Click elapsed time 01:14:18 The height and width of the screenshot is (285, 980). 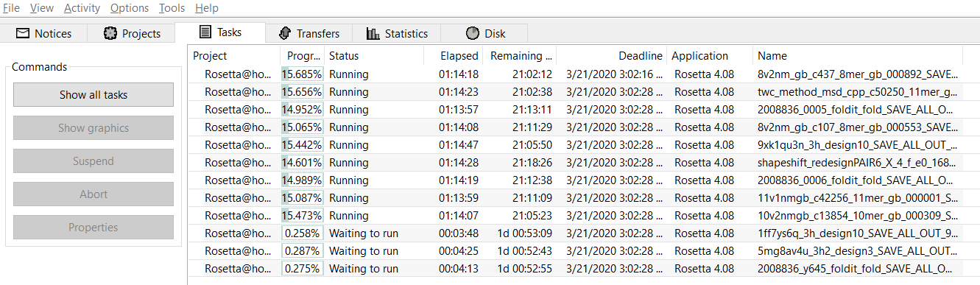[459, 74]
